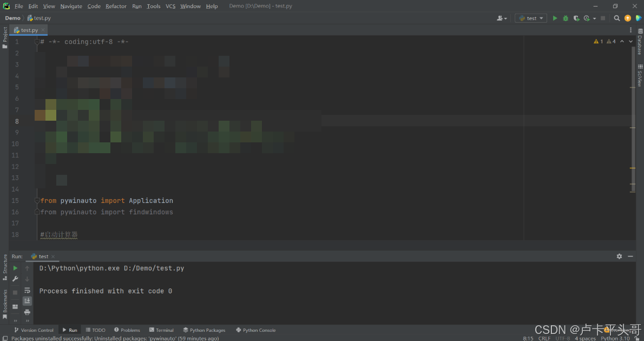Open the Python Packages tab
The height and width of the screenshot is (341, 644).
point(204,330)
